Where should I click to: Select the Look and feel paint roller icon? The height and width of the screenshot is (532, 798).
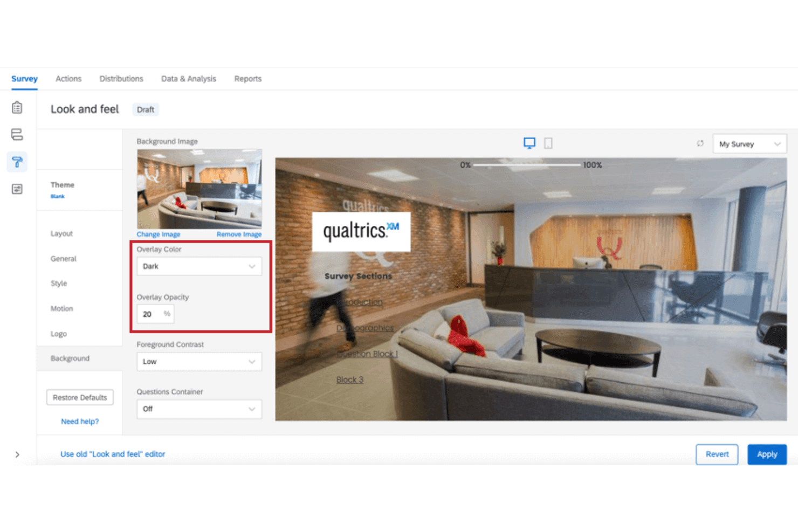17,162
